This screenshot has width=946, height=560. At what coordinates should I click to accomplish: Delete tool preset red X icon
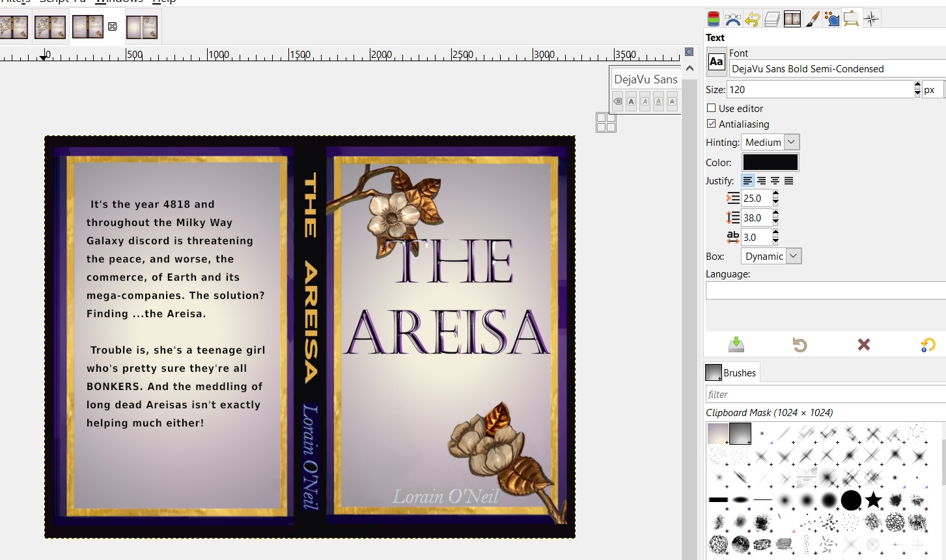(x=864, y=344)
